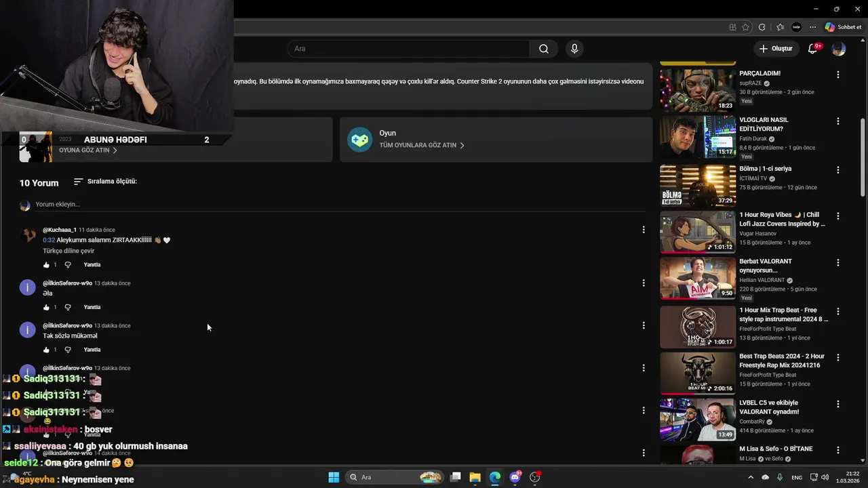This screenshot has width=868, height=488.
Task: Click TÜM OYUNLARA GÖZ ATIN link
Action: (x=422, y=145)
